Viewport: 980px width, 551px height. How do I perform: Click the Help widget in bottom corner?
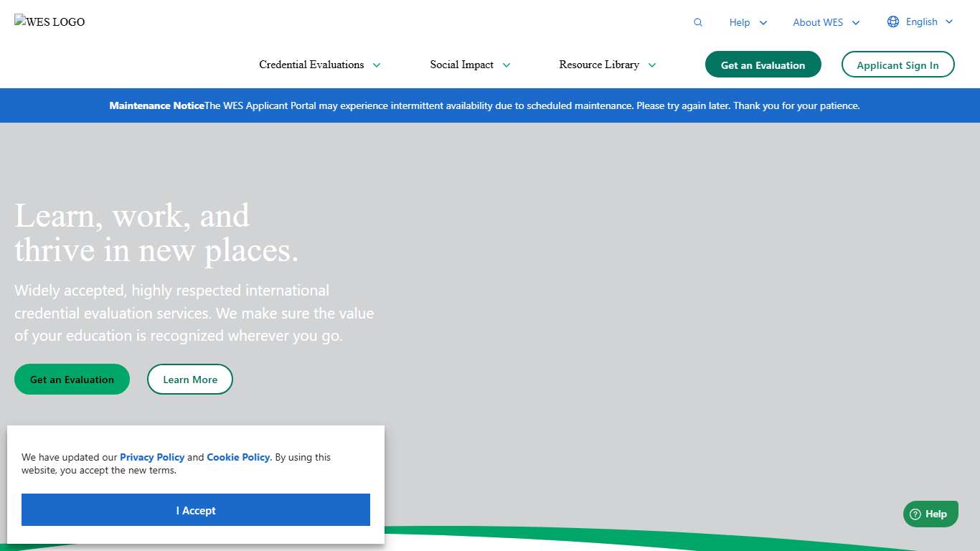pos(930,514)
